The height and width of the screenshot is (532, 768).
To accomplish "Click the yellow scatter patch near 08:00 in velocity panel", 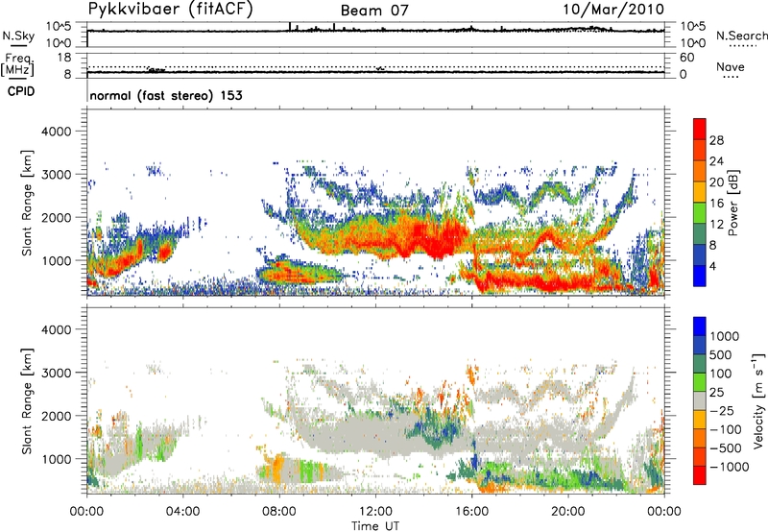I will (277, 470).
